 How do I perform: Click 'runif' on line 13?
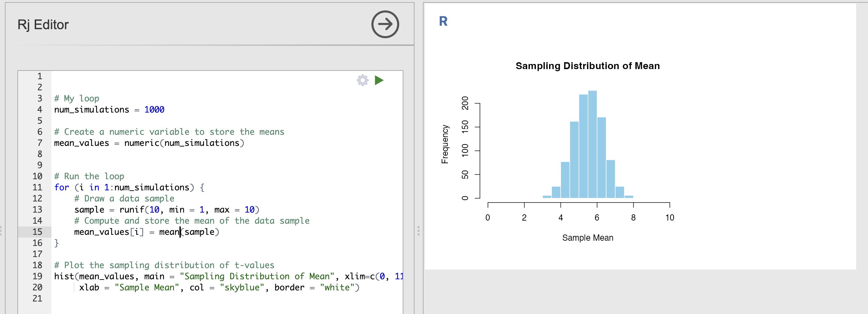click(x=132, y=209)
